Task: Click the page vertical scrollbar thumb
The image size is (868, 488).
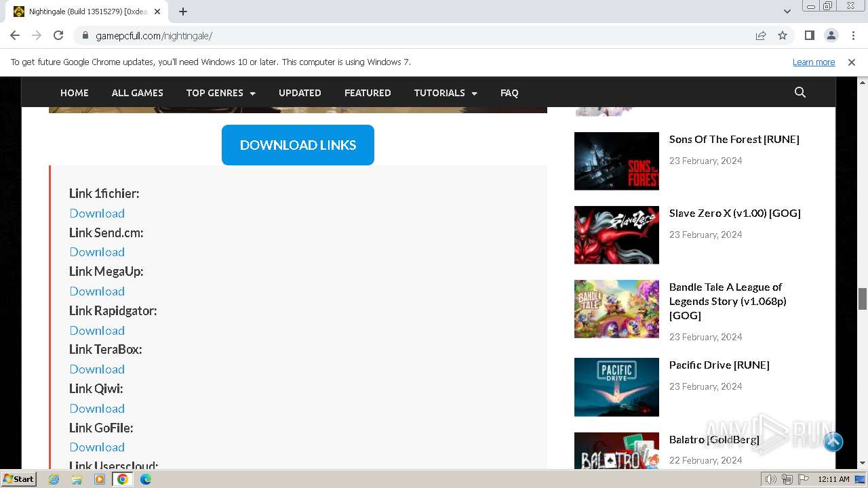Action: [x=863, y=298]
